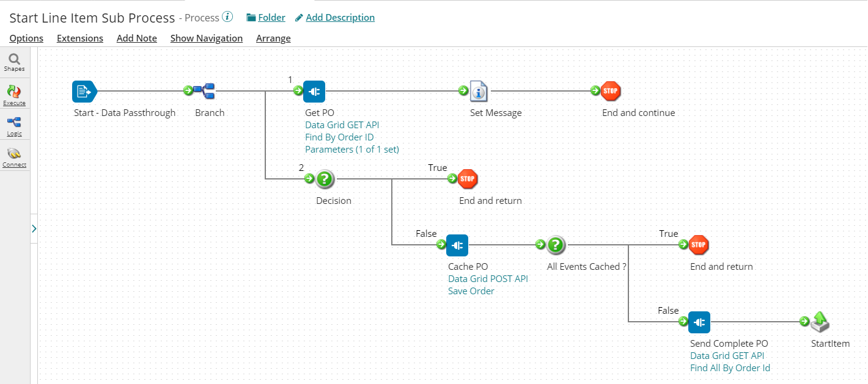Expand the collapsed side panel chevron
Viewport: 868px width, 384px height.
(34, 228)
